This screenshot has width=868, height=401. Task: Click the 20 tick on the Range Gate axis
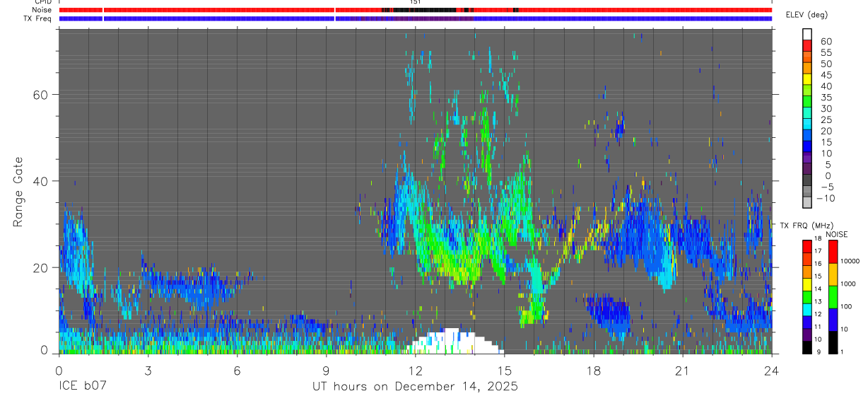click(x=40, y=267)
